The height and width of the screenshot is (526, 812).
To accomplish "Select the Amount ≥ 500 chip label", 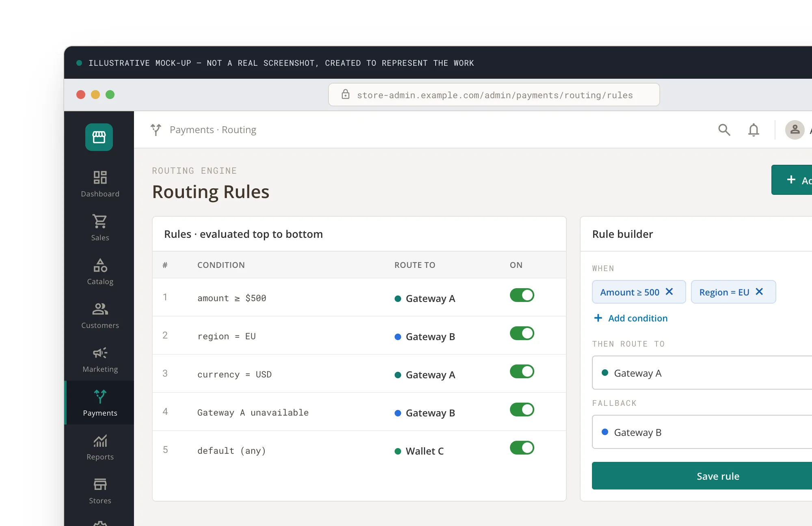I will [x=630, y=292].
